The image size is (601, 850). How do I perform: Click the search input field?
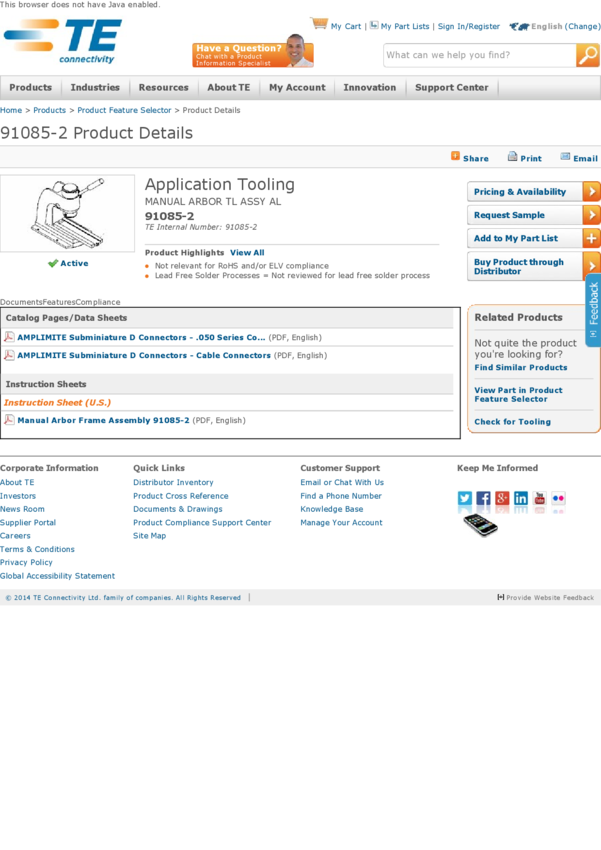tap(480, 55)
